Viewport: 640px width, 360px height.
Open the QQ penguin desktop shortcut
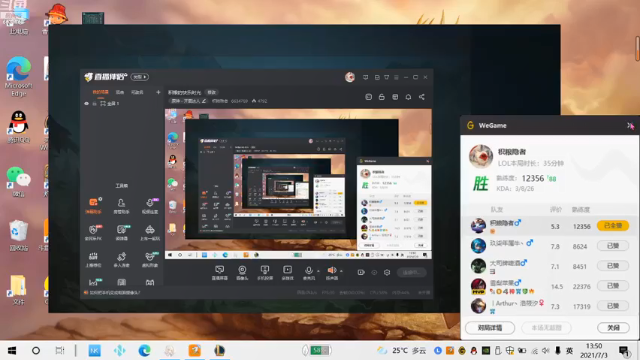[x=18, y=127]
